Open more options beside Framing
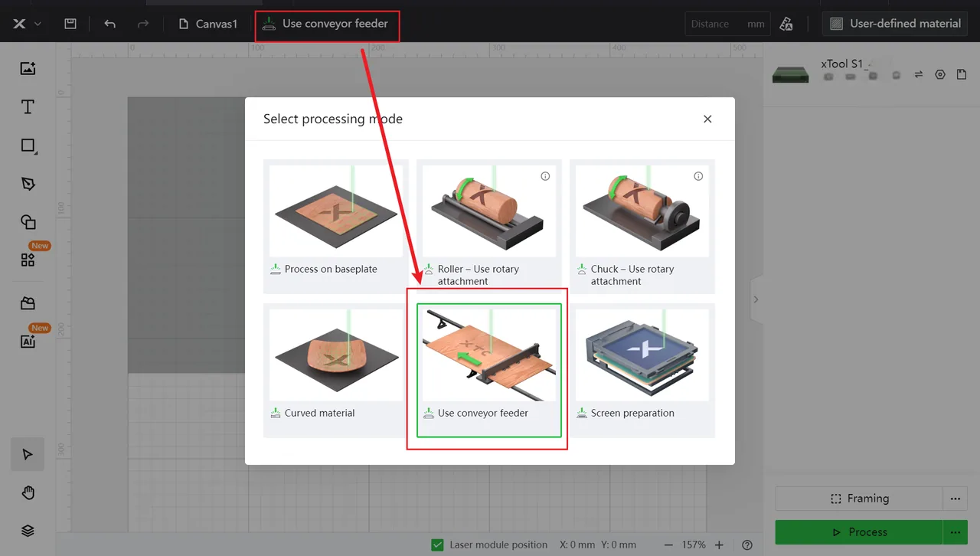The image size is (980, 556). pos(955,499)
